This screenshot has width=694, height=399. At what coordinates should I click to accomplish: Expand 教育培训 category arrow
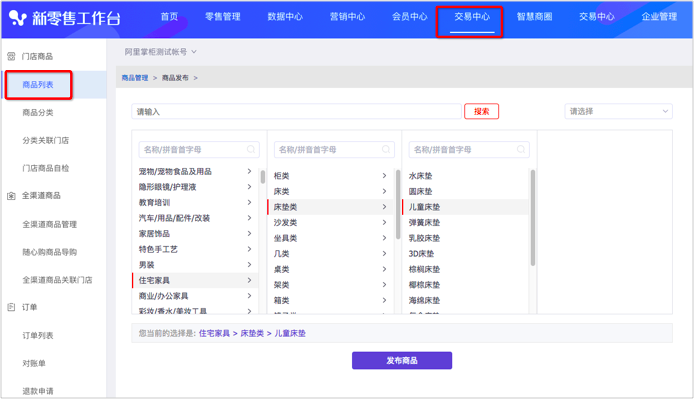[249, 202]
